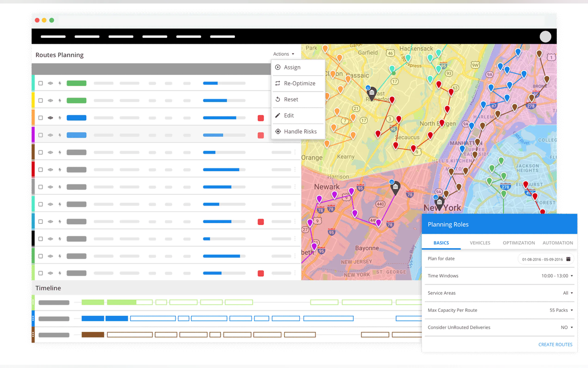
Task: Open the calendar icon in Plan for date
Action: coord(568,259)
